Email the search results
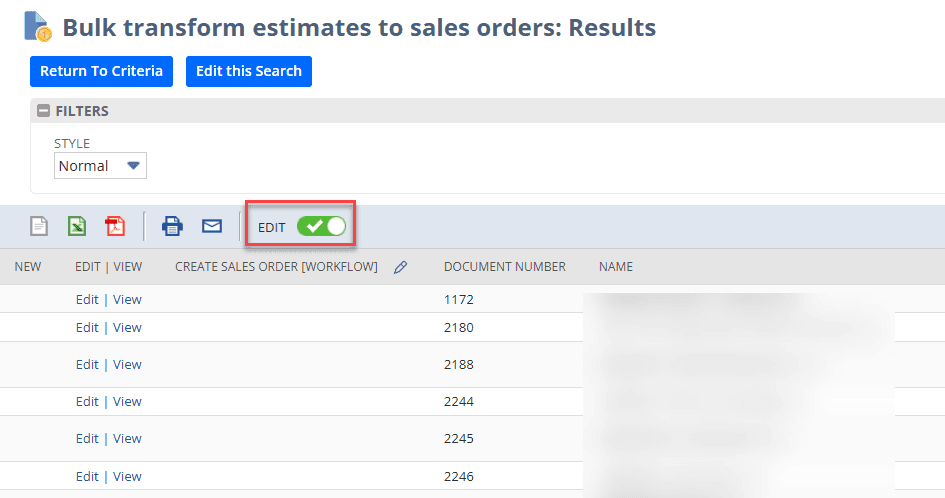 pyautogui.click(x=212, y=226)
